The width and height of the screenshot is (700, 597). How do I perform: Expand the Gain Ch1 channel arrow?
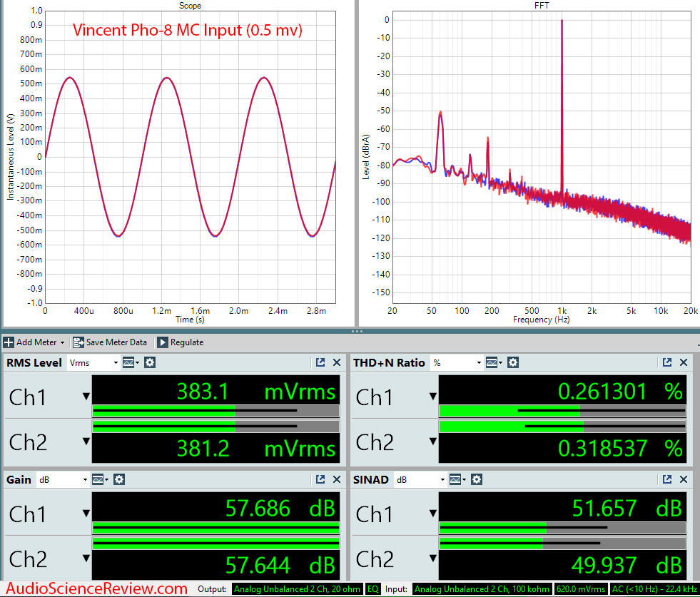pyautogui.click(x=86, y=513)
